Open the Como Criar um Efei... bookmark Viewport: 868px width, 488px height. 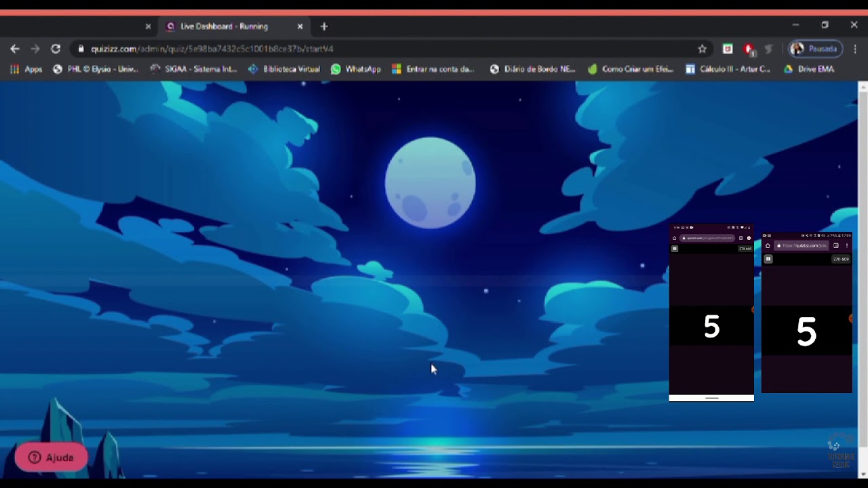630,69
